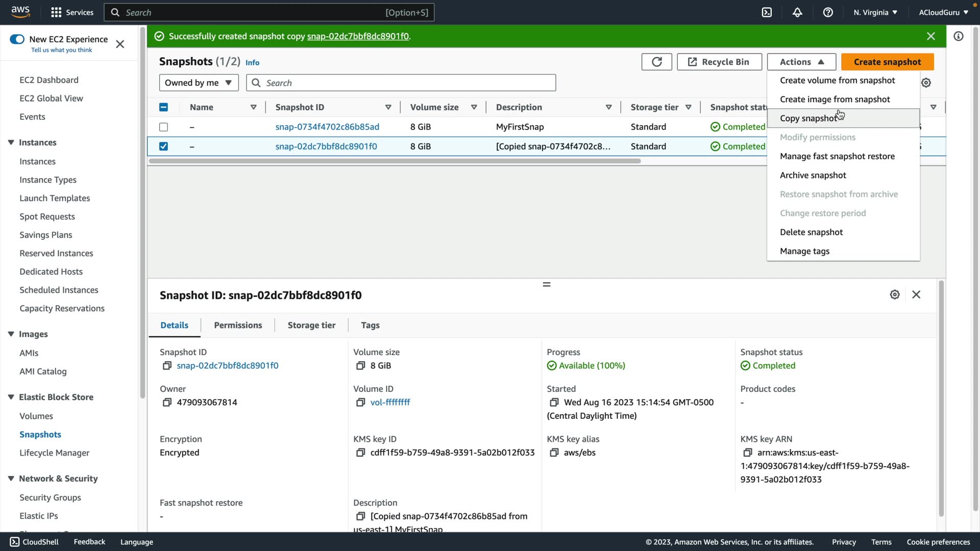This screenshot has height=551, width=980.
Task: Open snapshot details panel settings gear
Action: click(894, 295)
